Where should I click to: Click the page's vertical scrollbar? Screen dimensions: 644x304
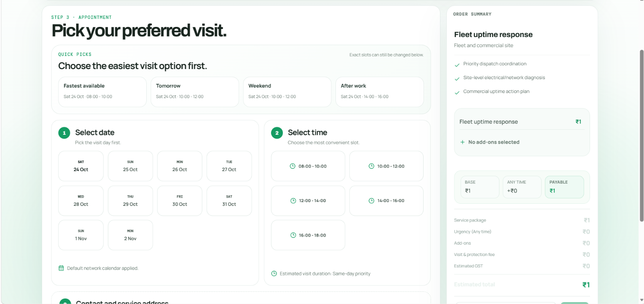[x=641, y=135]
